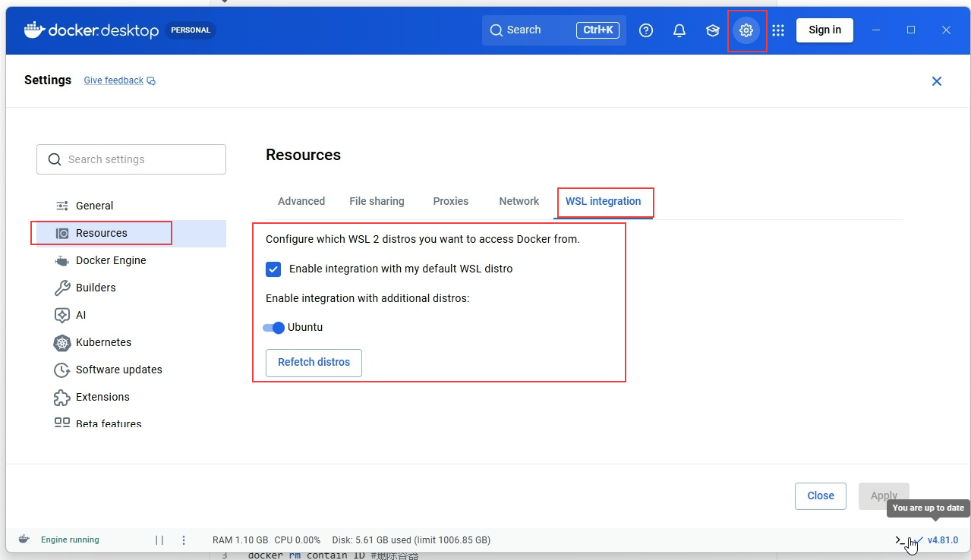Switch to the Advanced tab
The height and width of the screenshot is (560, 971).
coord(301,201)
